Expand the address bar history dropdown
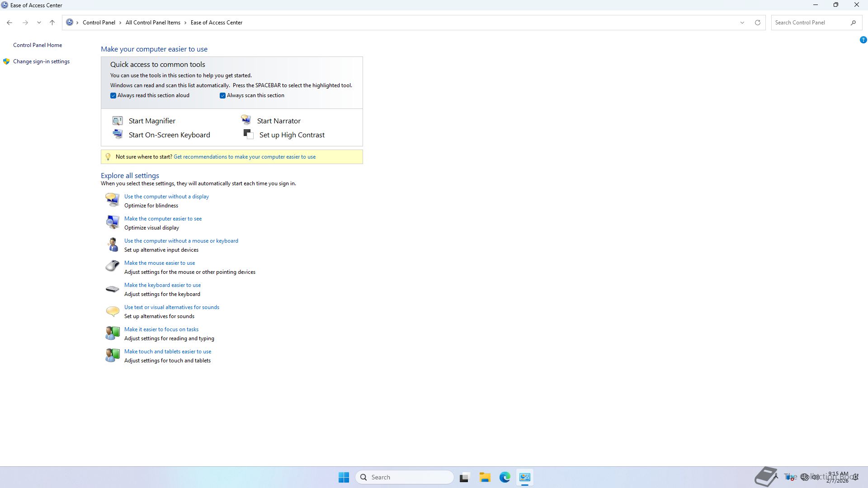The image size is (868, 488). (742, 23)
